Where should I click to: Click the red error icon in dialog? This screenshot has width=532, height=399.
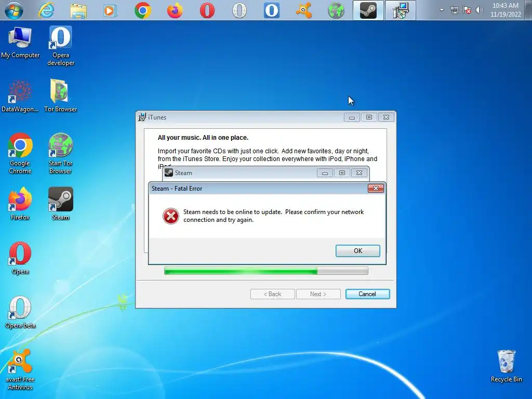pyautogui.click(x=170, y=216)
